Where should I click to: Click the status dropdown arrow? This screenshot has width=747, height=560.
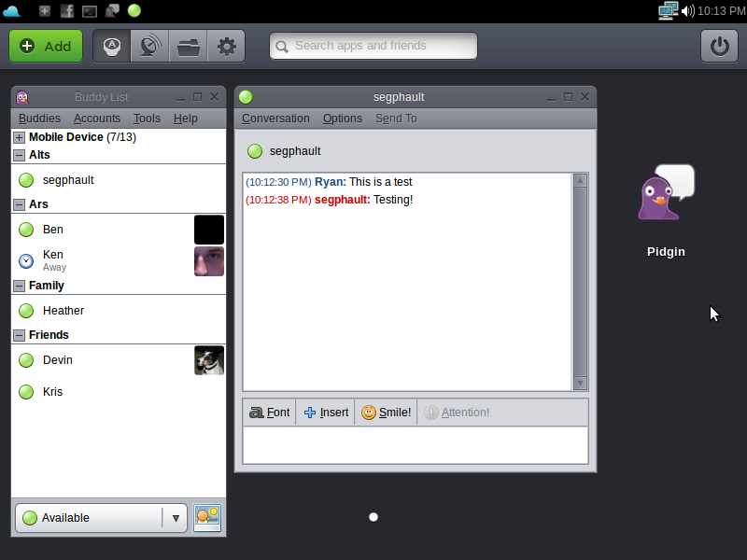click(x=176, y=518)
